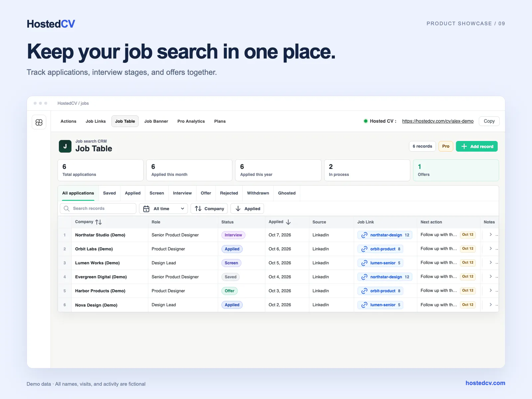Screen dimensions: 532x399
Task: Click link icon in Evergreen Digital row
Action: (364, 277)
